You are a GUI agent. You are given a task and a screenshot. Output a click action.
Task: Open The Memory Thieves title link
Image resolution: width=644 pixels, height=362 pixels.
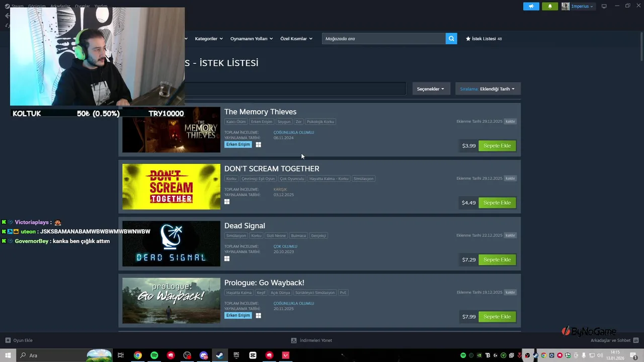260,112
